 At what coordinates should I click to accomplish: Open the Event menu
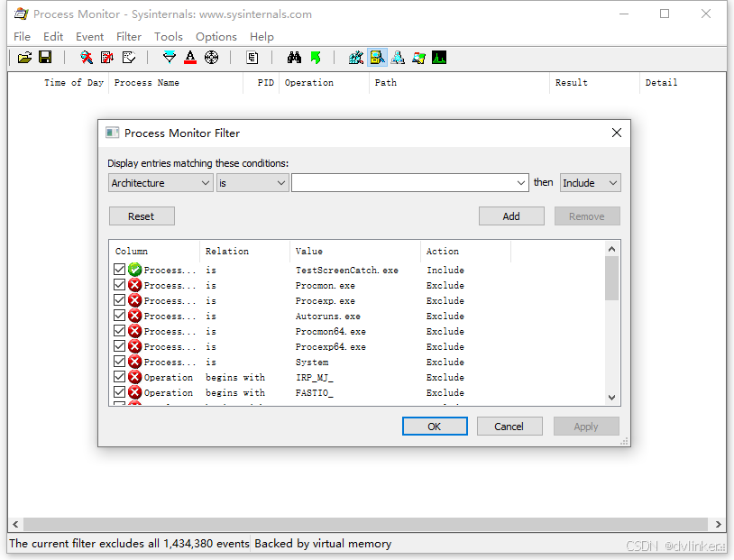click(x=90, y=36)
